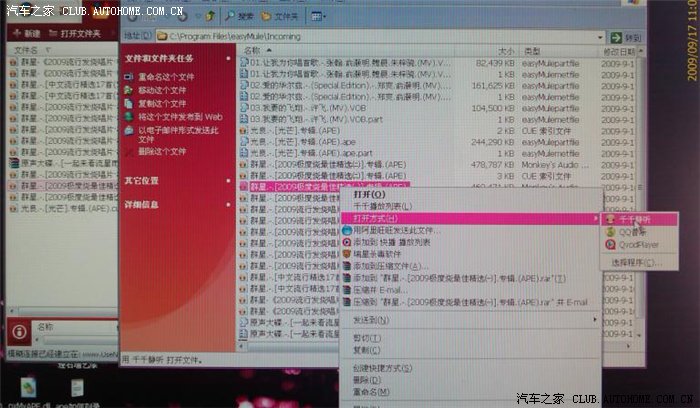Choose QvodPlayer from the open-with submenu

click(636, 242)
